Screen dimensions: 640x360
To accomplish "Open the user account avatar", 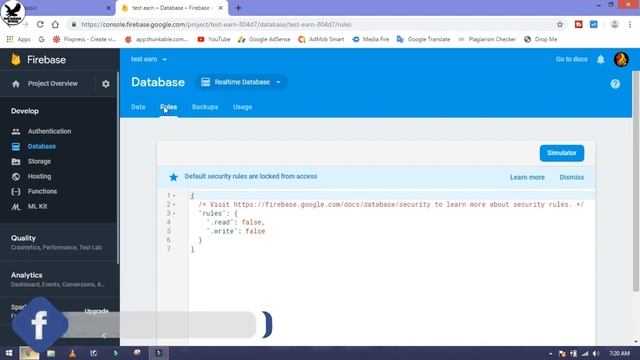I will (621, 60).
